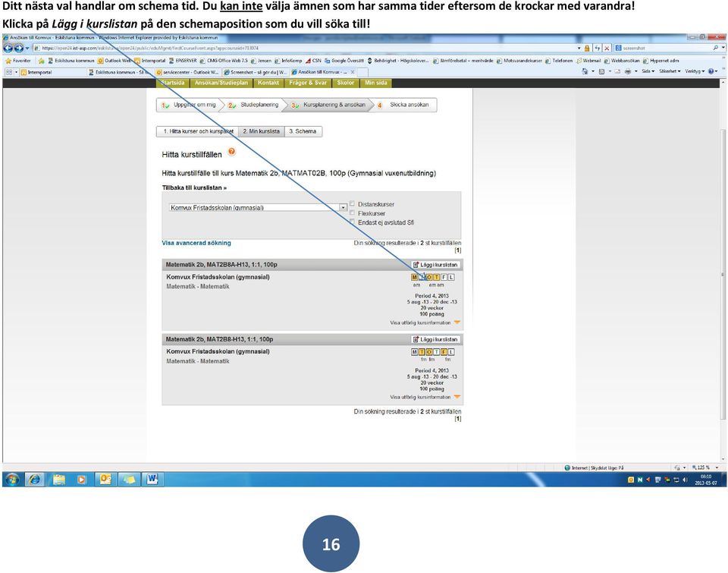The image size is (728, 573).
Task: Follow the Tillbaka till kurslistan link
Action: click(194, 187)
